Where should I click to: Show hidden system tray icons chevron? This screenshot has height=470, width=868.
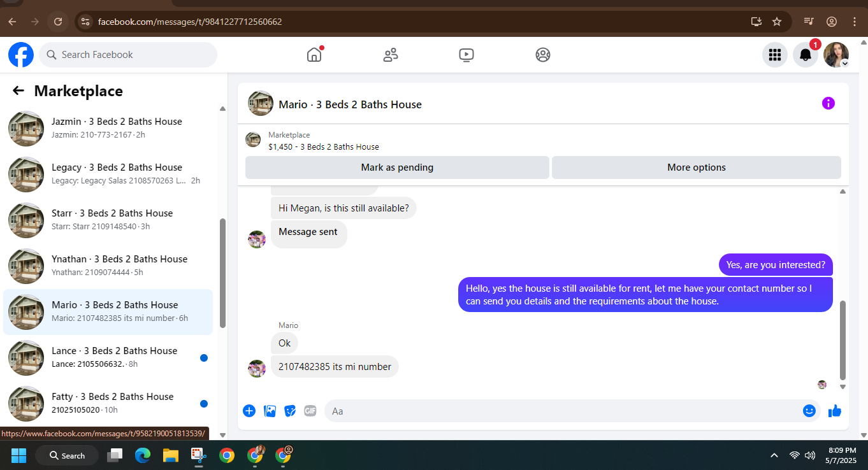point(774,455)
